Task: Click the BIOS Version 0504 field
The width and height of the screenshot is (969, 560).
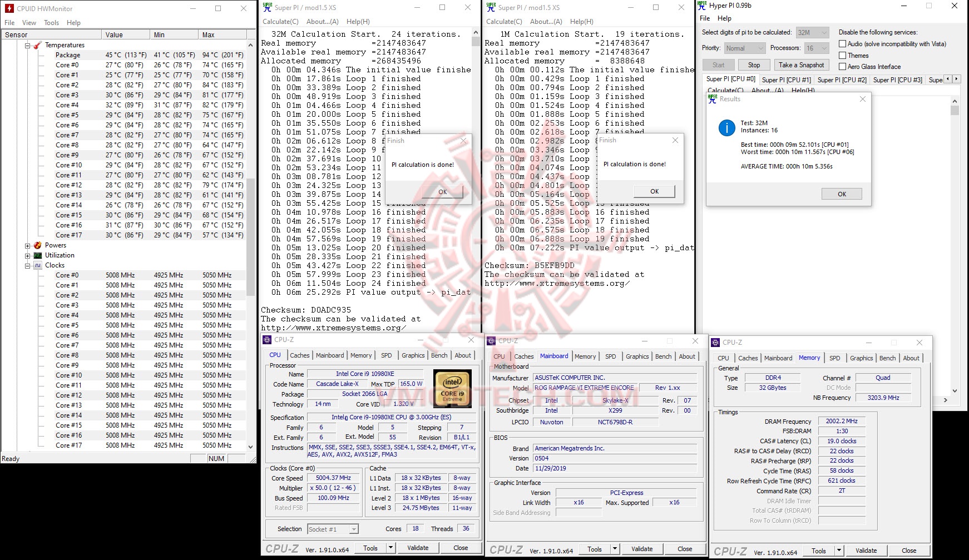Action: point(615,459)
